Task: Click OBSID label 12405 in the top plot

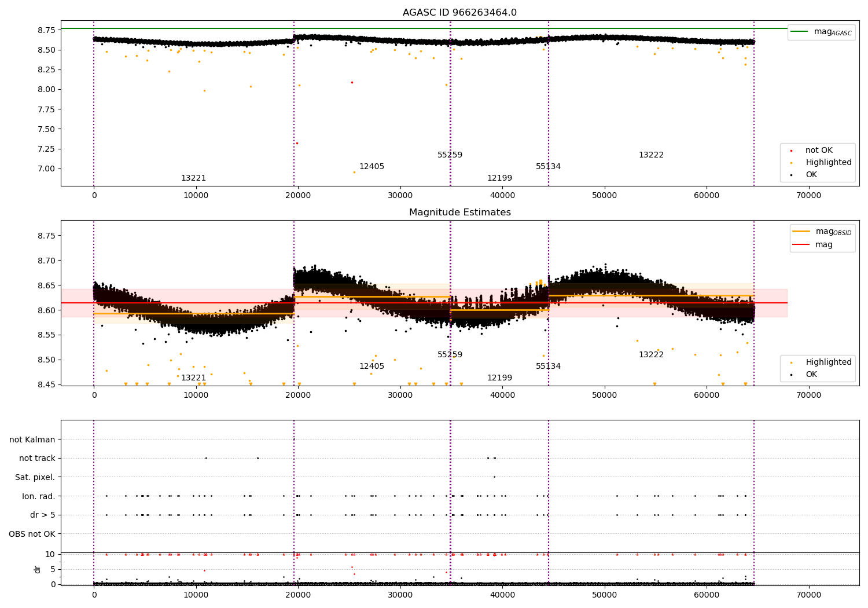Action: point(372,167)
